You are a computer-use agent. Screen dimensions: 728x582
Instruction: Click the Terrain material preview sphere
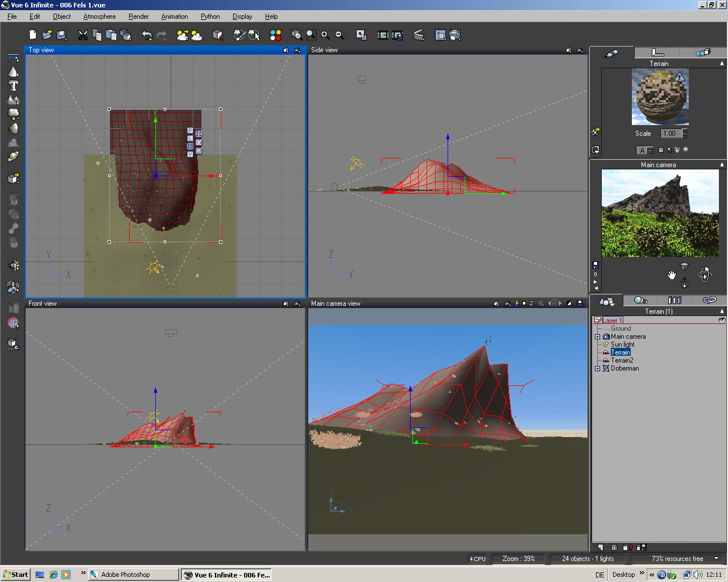660,97
